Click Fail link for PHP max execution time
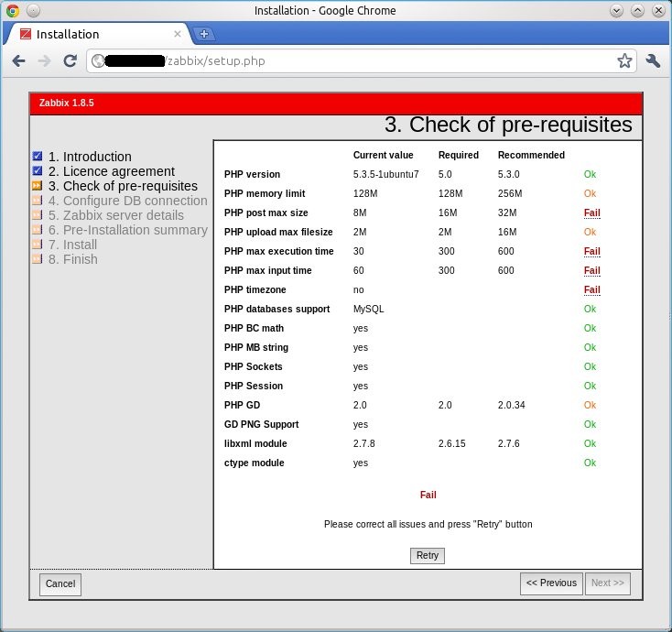Viewport: 672px width, 632px height. 591,251
